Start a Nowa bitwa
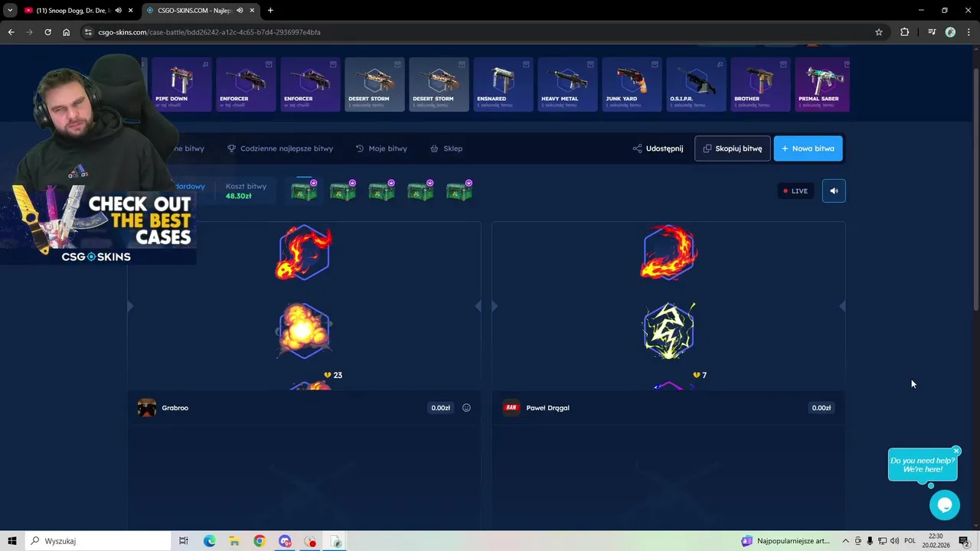 [x=808, y=148]
